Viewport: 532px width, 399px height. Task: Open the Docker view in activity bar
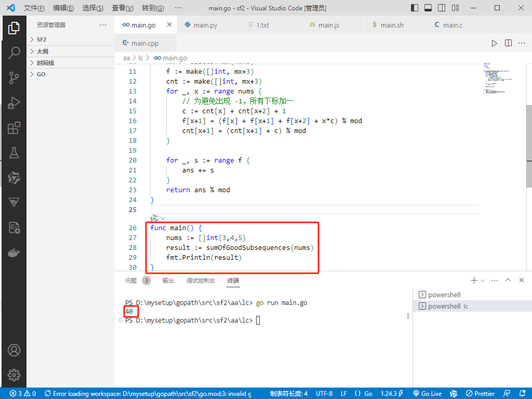pos(14,253)
